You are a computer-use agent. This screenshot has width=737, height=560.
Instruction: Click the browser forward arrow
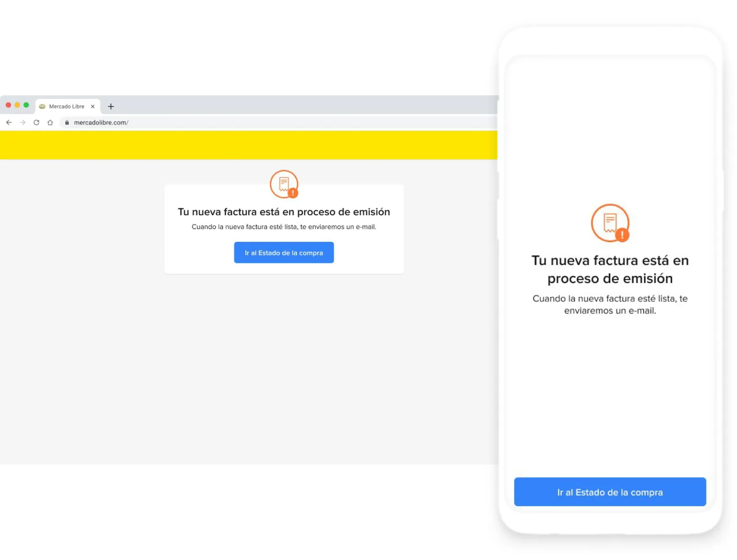point(23,122)
